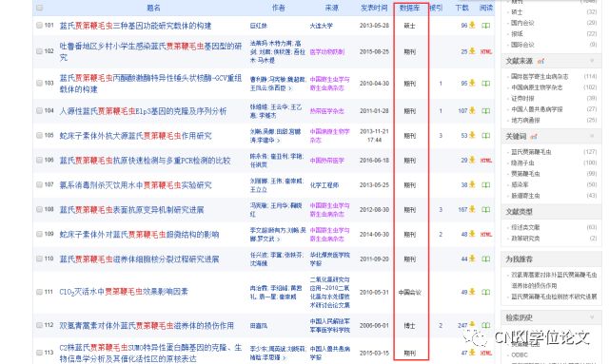This screenshot has width=609, height=364.
Task: Open article 人源性蓝氏贾第鞭毛虫Elp3基因的克隆及序列分析
Action: 143,111
